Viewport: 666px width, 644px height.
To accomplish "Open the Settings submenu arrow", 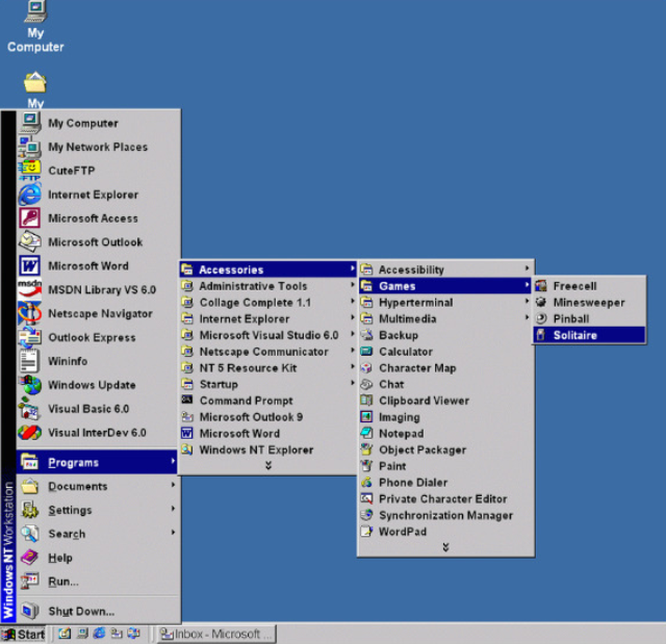I will [x=173, y=509].
